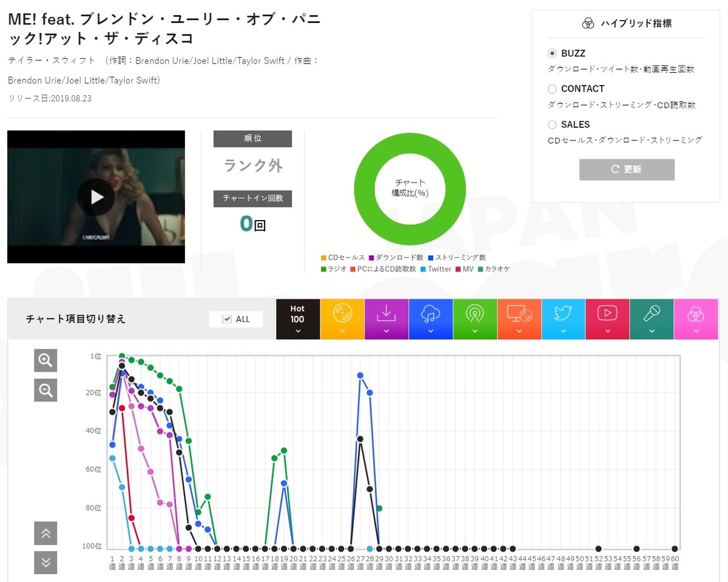Select the green radio broadcast icon
The image size is (728, 582).
pyautogui.click(x=475, y=319)
